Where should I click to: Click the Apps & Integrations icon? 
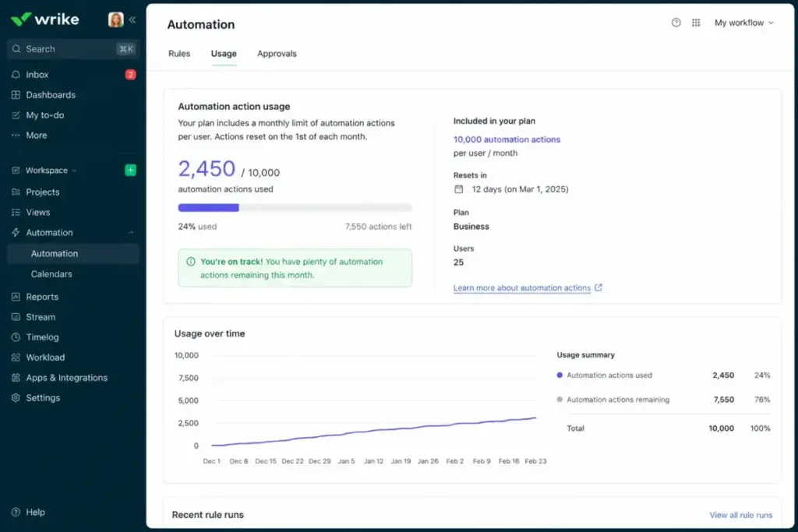point(16,377)
